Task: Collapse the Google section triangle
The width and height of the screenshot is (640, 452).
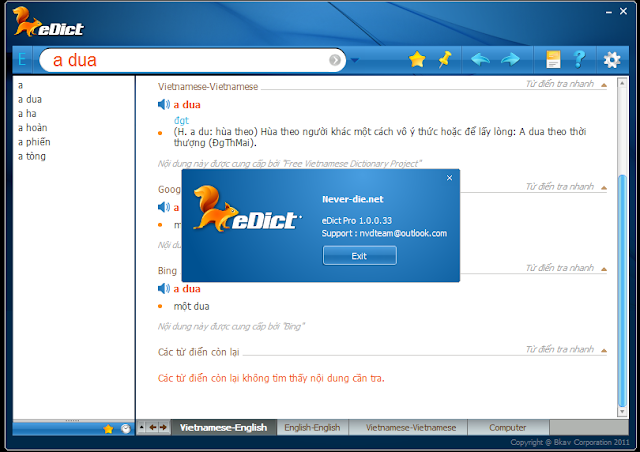Action: point(604,188)
